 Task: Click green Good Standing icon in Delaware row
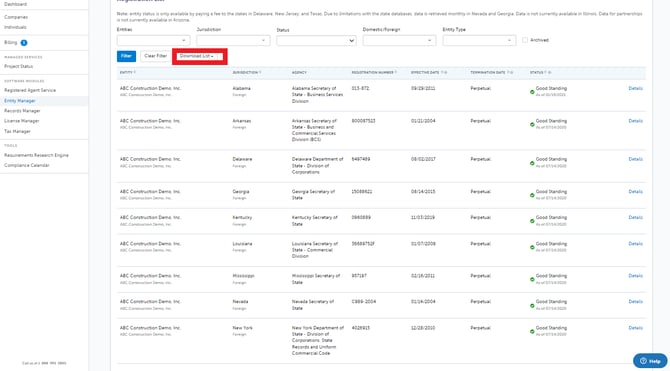tap(532, 163)
